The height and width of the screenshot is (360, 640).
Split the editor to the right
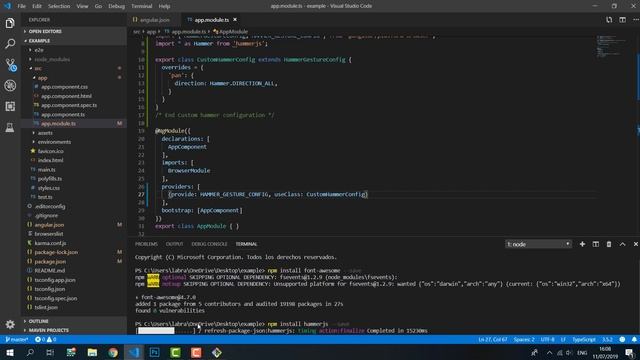point(622,20)
